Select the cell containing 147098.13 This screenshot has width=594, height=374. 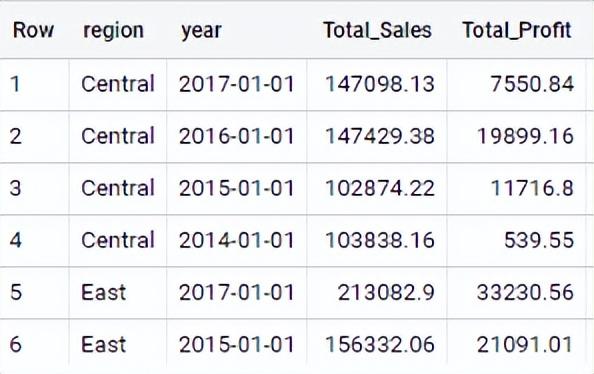tap(380, 84)
